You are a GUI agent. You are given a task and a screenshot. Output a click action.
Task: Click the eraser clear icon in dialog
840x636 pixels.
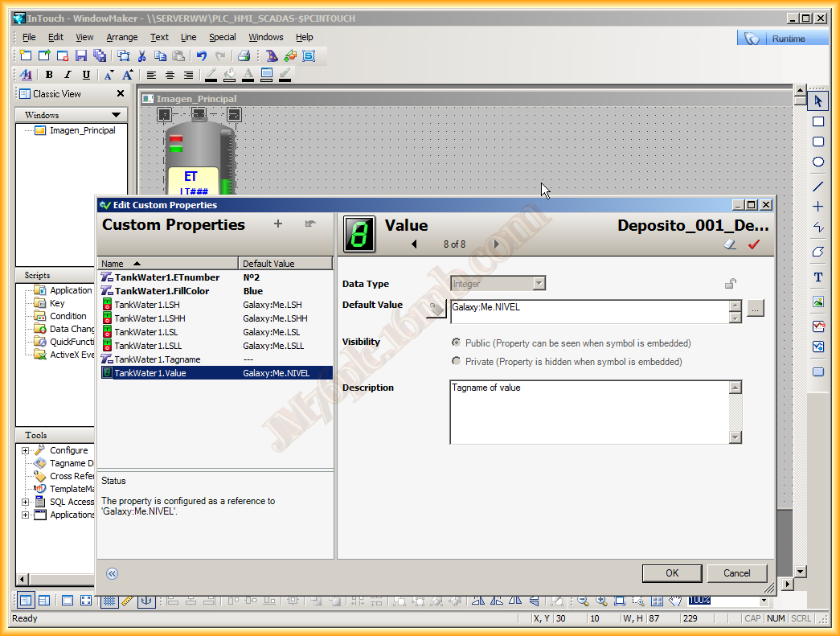[x=730, y=244]
